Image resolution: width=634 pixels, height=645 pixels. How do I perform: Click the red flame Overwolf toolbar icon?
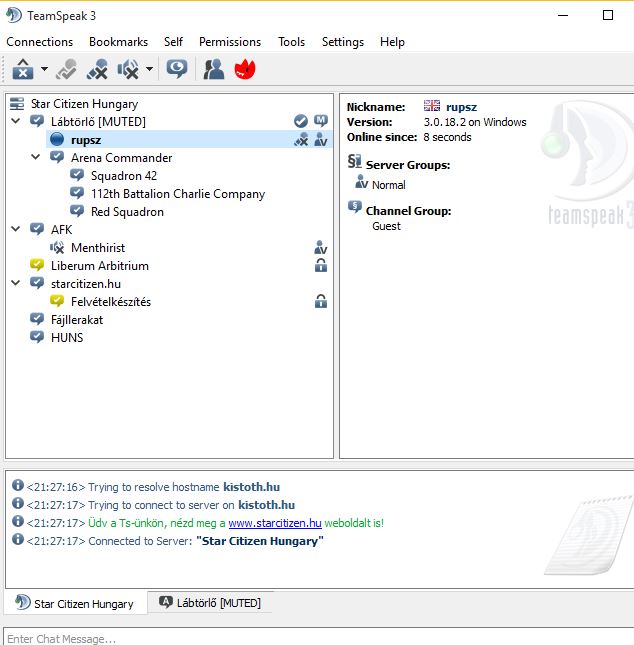coord(245,69)
